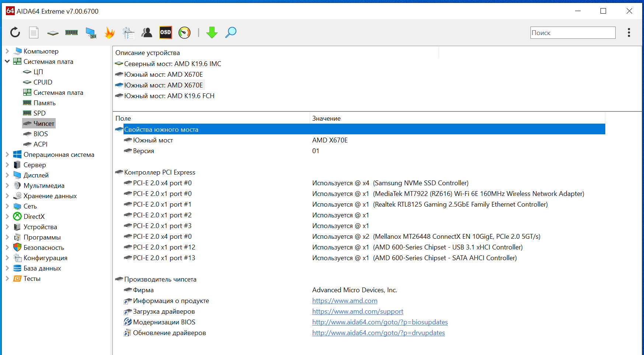Click the Мультимедиа speaker icon
Screen dimensions: 644x355
(x=17, y=185)
